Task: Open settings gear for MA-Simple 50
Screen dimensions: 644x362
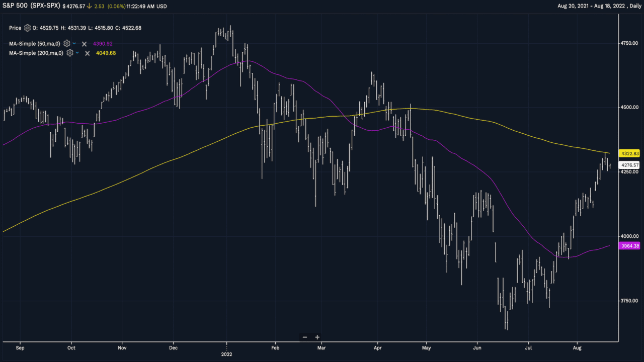Action: [x=66, y=44]
